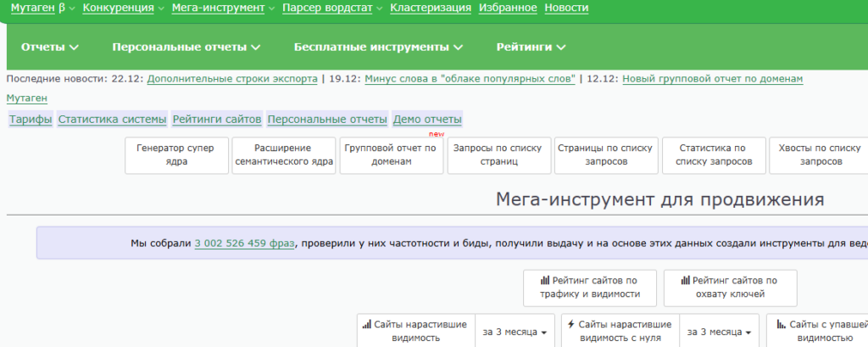Click bar chart icon in Рейтинг по трафику button
Viewport: 868px width, 347px height.
545,281
